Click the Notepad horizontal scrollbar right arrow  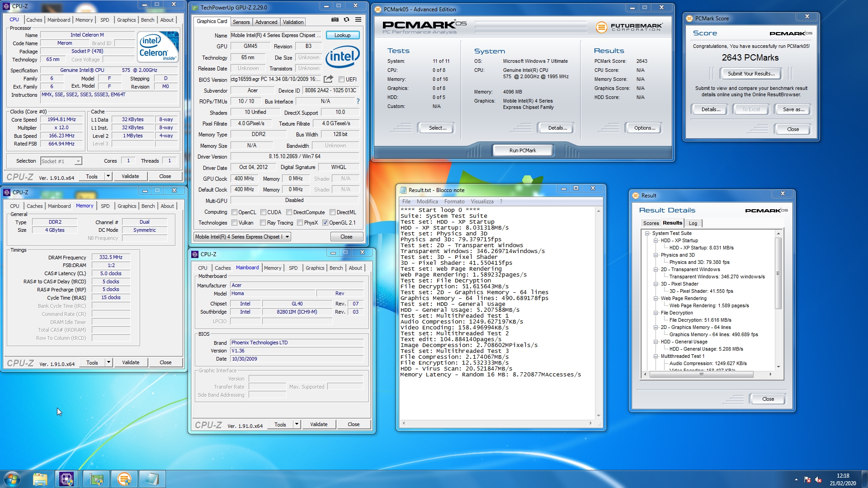(590, 423)
